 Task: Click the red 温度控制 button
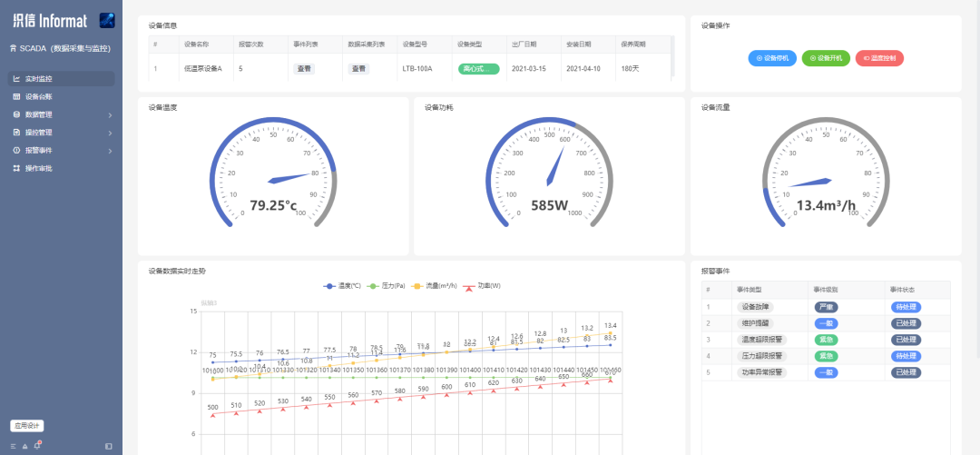(879, 58)
